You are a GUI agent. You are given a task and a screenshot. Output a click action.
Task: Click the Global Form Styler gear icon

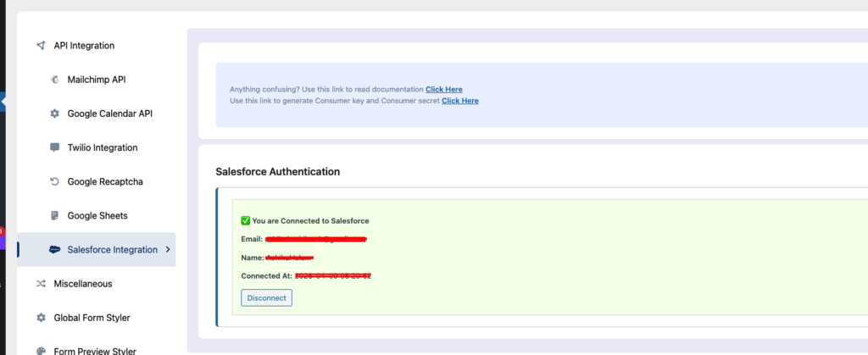[41, 318]
